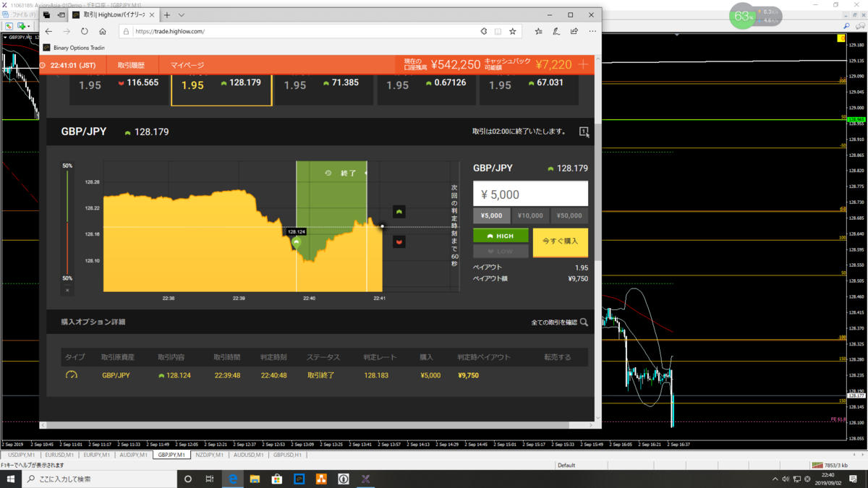Click the Windows search box
This screenshot has height=488, width=868.
click(x=99, y=479)
